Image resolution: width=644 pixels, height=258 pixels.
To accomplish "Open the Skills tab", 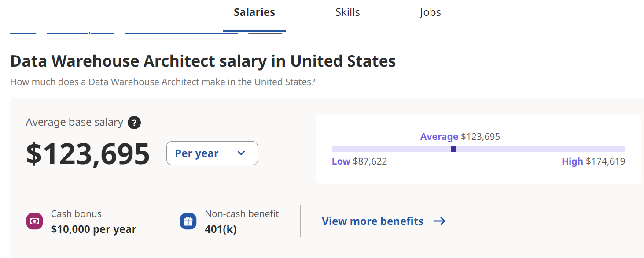I will [347, 12].
